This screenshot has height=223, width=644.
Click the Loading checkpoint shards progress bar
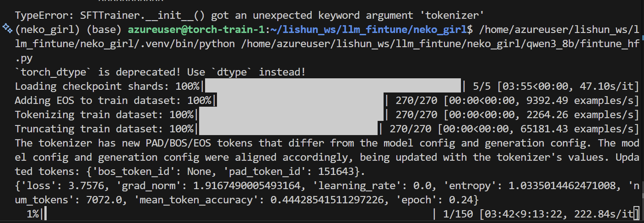[x=333, y=86]
